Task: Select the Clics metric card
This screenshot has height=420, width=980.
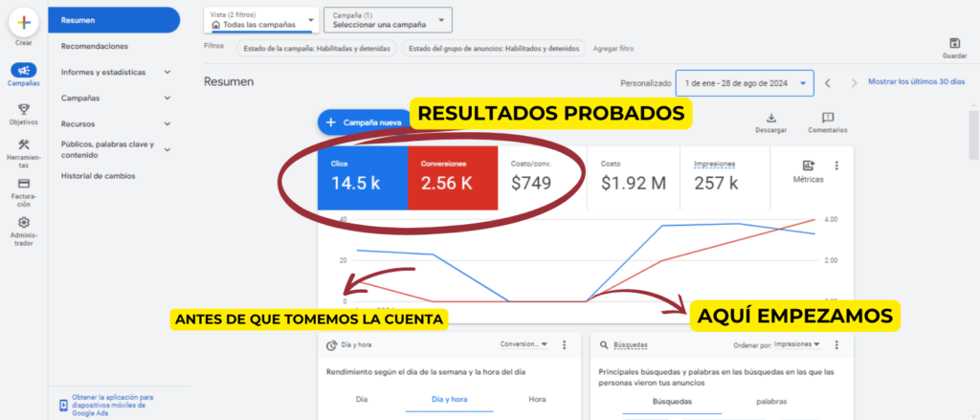Action: click(363, 177)
